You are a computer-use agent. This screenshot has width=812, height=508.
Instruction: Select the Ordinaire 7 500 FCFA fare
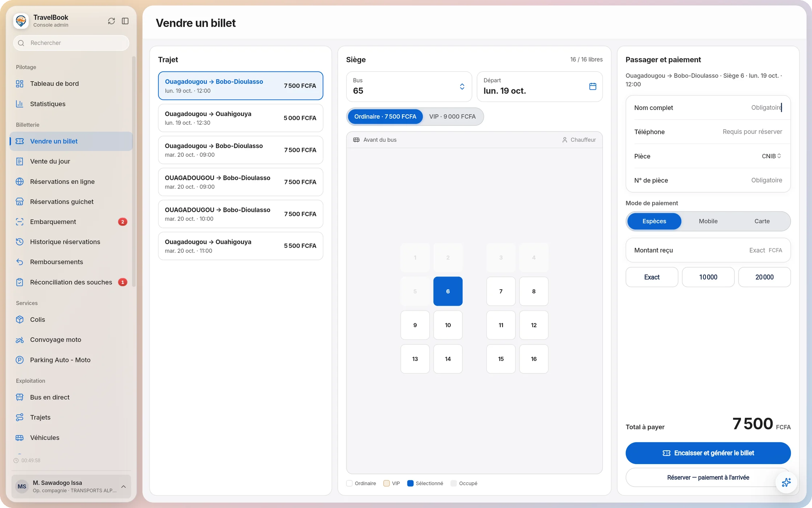pos(385,116)
